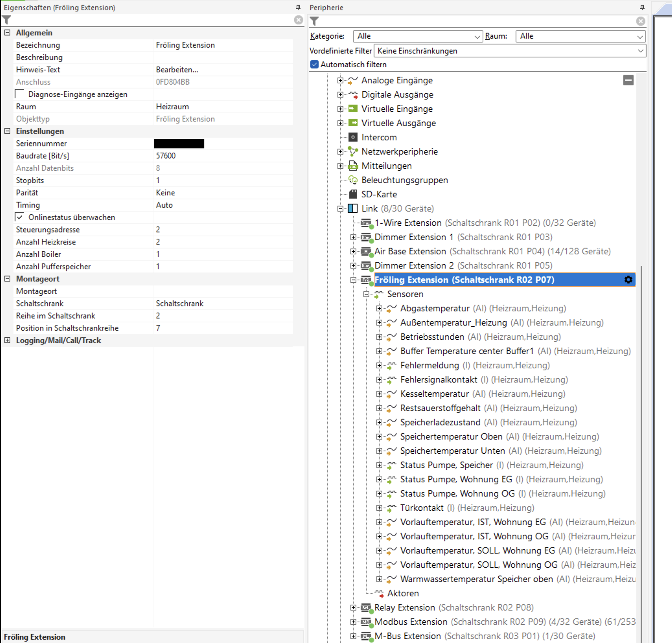Click the 1-Wire Extension device icon
The image size is (672, 643).
pos(366,223)
